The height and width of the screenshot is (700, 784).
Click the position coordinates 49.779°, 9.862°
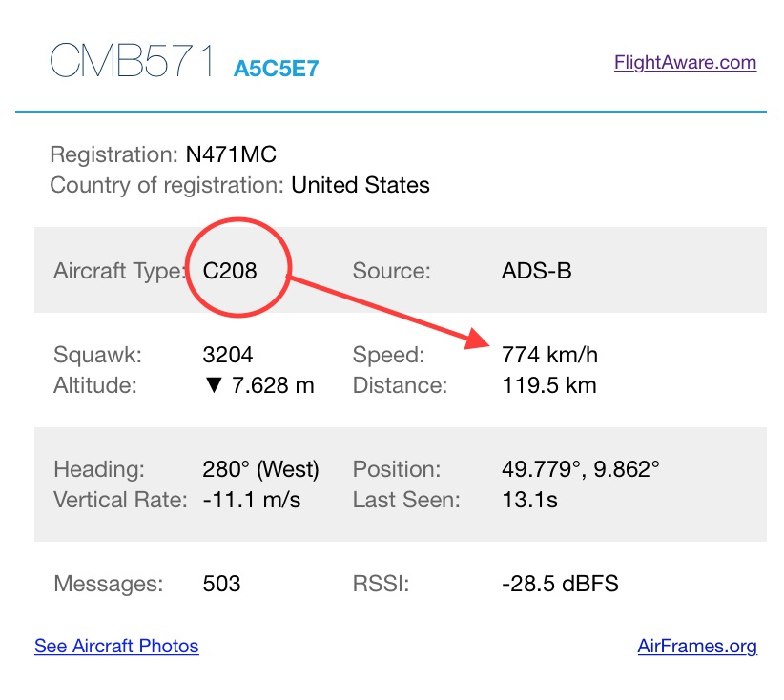(581, 469)
